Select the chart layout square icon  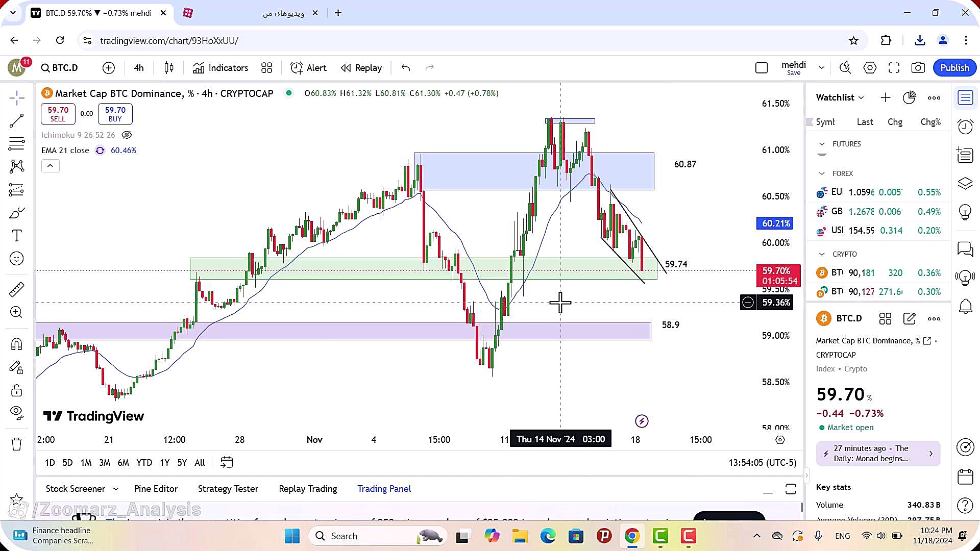point(762,68)
